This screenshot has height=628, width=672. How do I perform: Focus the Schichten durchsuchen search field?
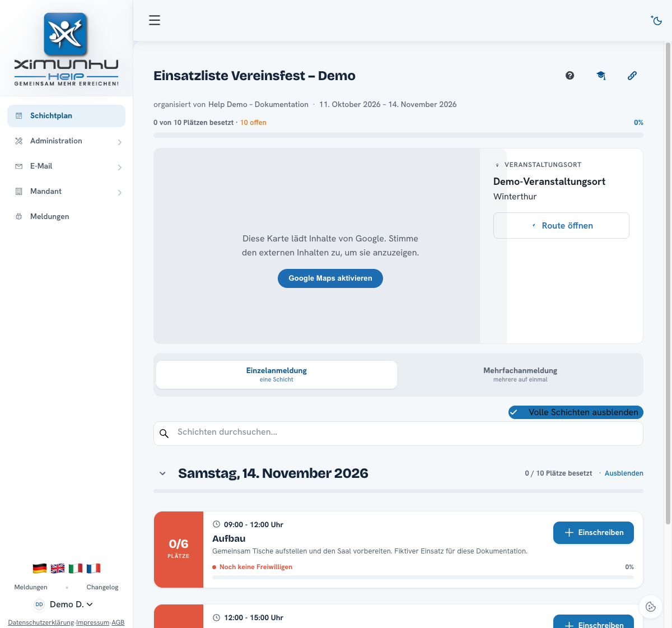pos(398,434)
